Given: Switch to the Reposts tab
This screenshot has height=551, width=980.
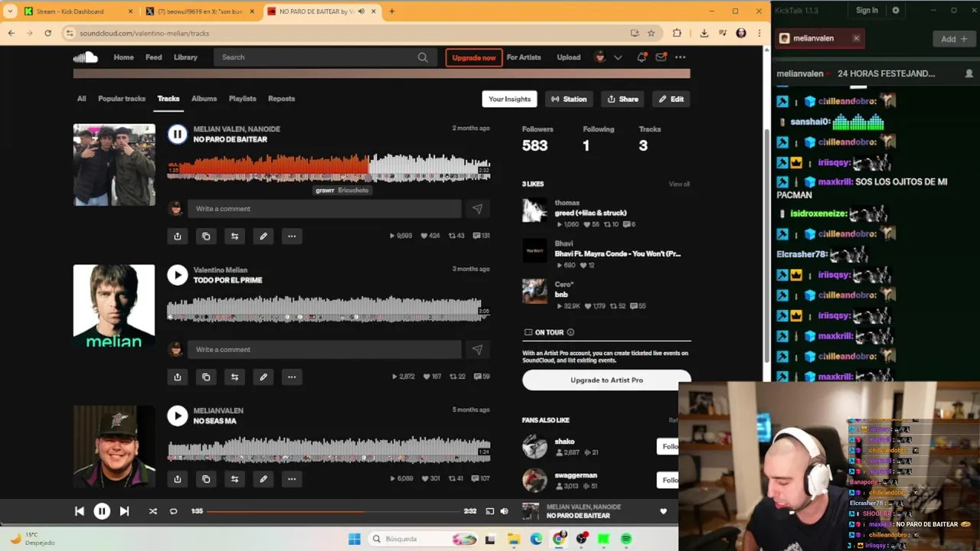Looking at the screenshot, I should coord(281,99).
